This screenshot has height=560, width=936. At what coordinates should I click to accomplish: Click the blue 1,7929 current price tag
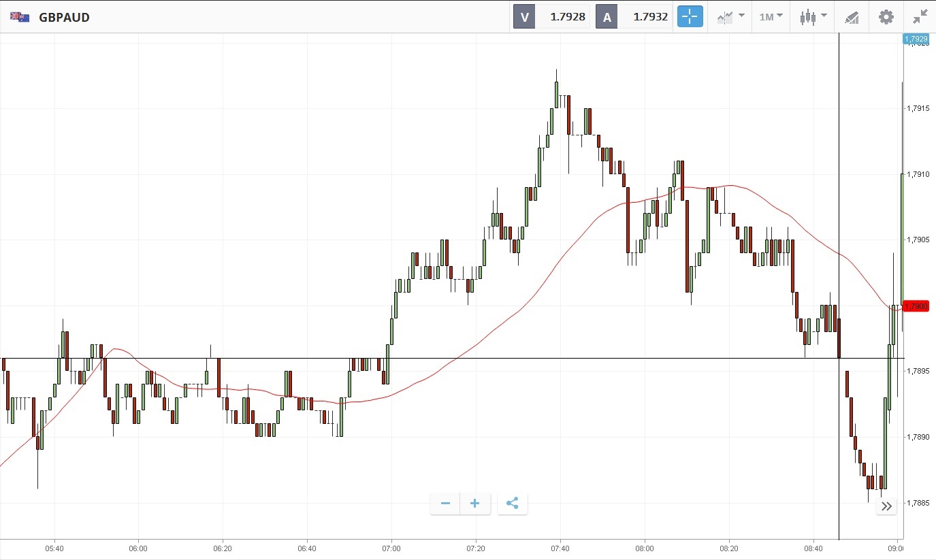[x=916, y=39]
